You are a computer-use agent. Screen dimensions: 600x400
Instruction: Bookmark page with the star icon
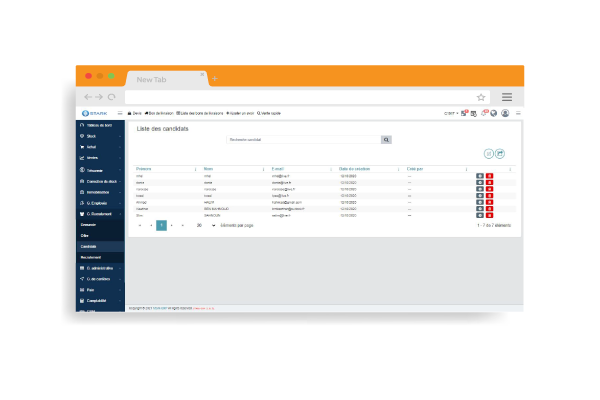[481, 97]
